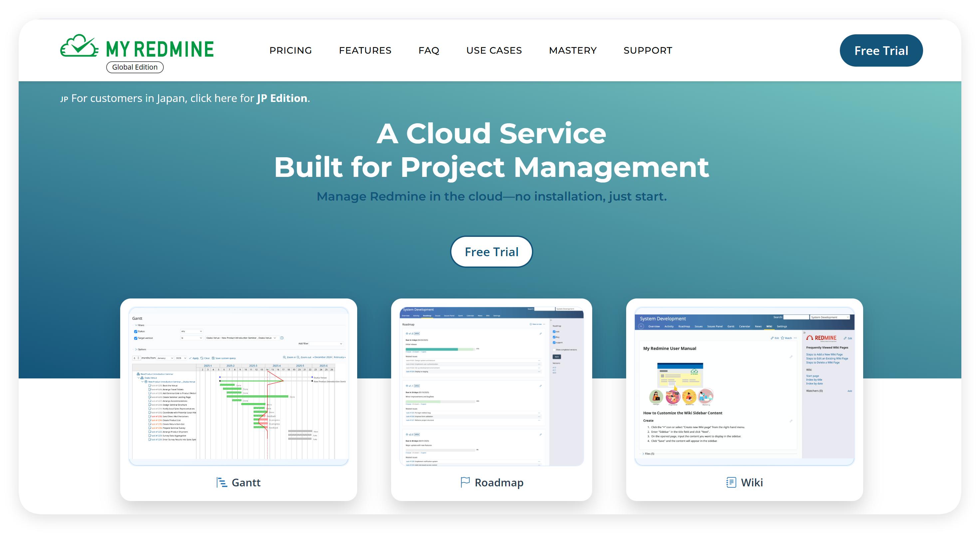Toggle the Target version filter checkbox
The width and height of the screenshot is (980, 533).
[135, 338]
